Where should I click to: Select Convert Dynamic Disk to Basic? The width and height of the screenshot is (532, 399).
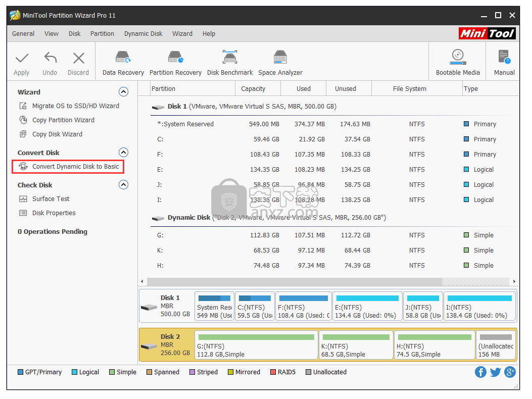[x=69, y=167]
